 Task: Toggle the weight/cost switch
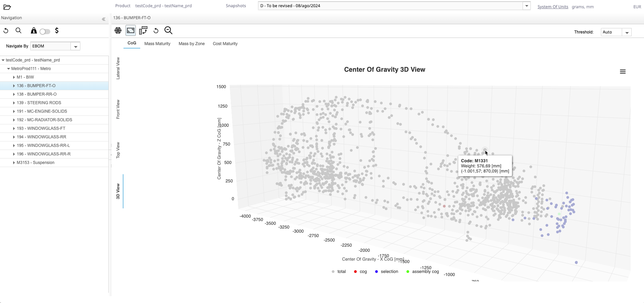click(x=45, y=31)
